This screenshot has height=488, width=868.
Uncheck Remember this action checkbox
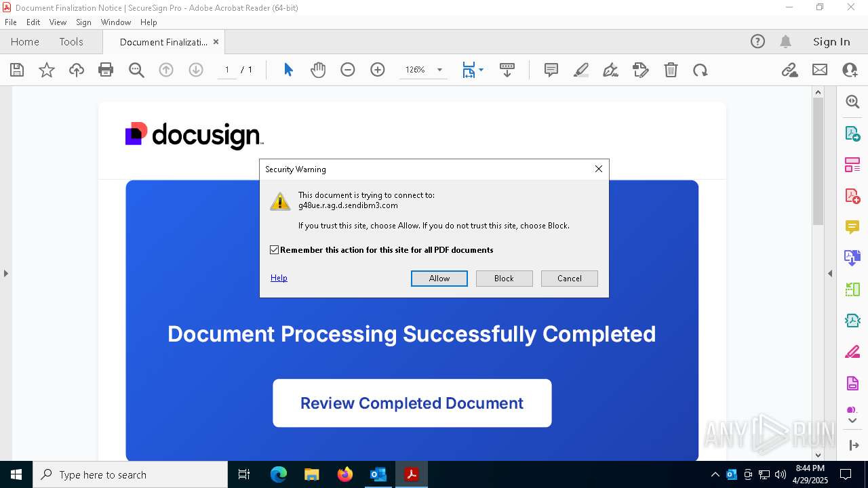[x=275, y=250]
